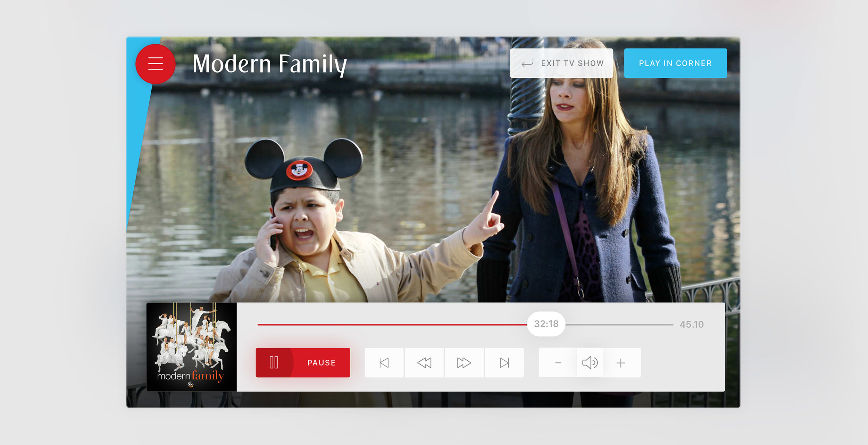Click the Exit TV Show button
Viewport: 868px width, 445px height.
tap(561, 63)
